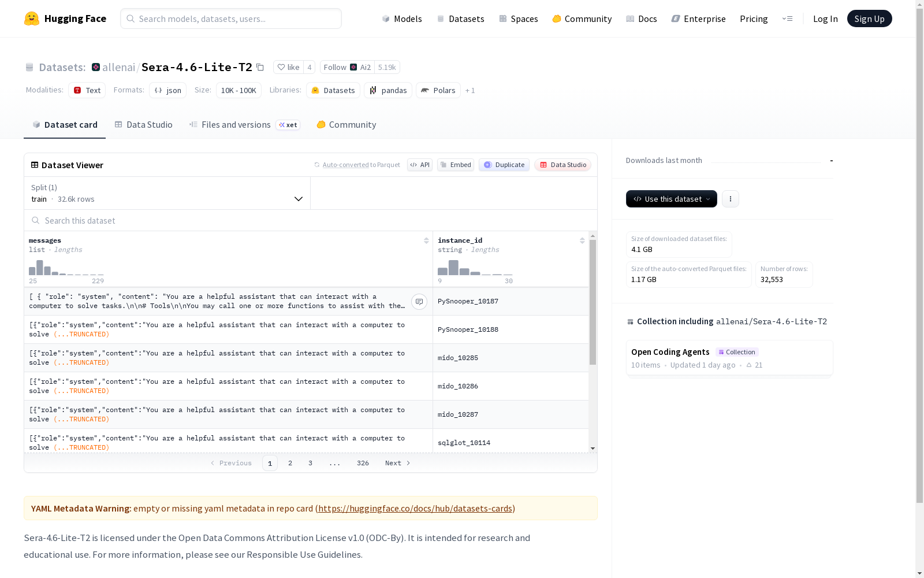Click the instance_id lengths histogram
Viewport: 924px width, 578px height.
point(475,268)
